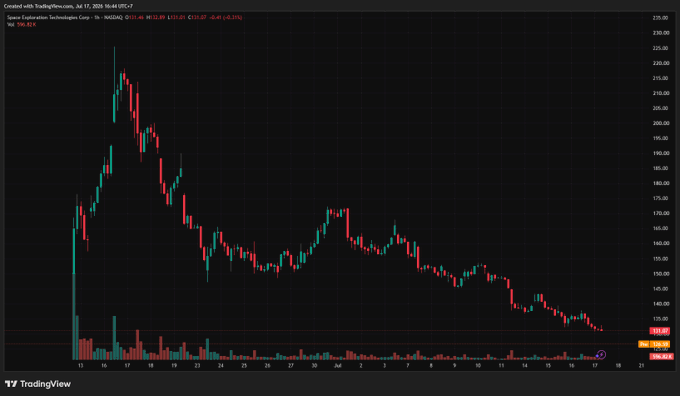Click the red 131.07 current price tag
This screenshot has width=680, height=396.
(660, 331)
